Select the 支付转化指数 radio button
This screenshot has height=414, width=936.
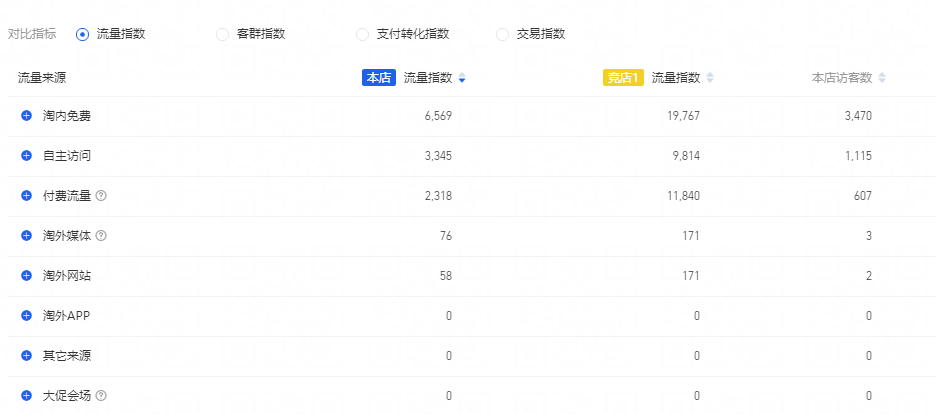pos(362,35)
